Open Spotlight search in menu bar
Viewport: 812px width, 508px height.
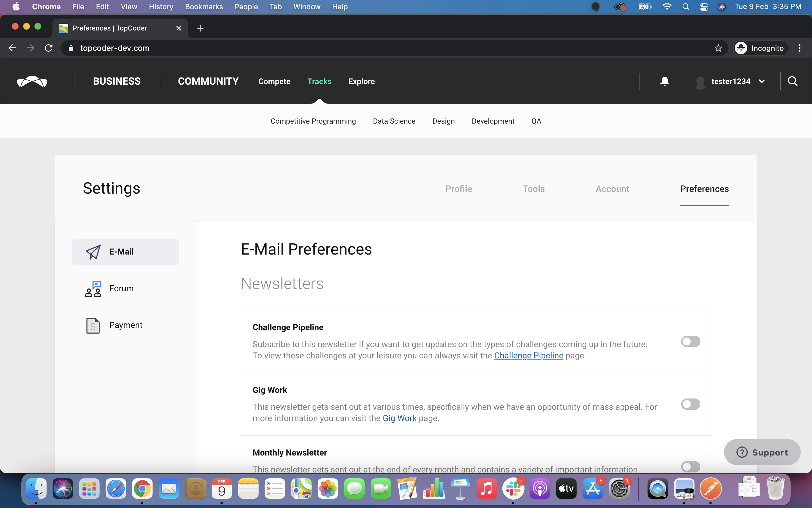(686, 7)
